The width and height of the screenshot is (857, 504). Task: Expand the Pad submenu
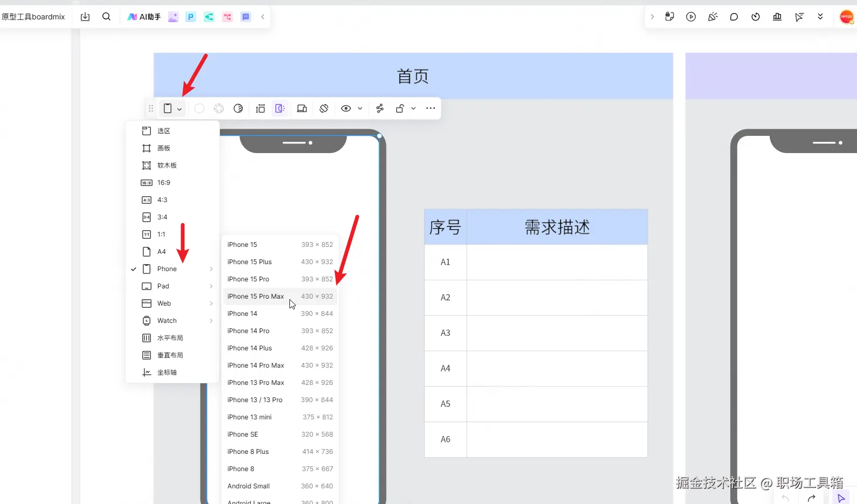[x=172, y=286]
